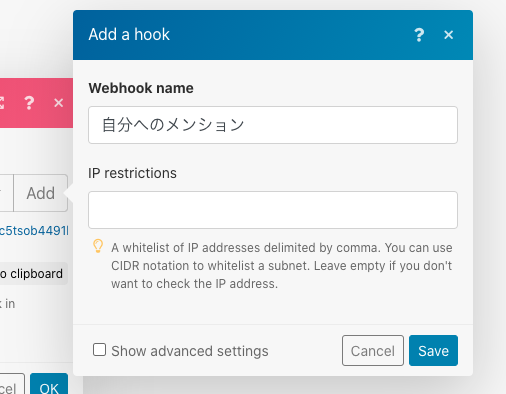Close the Add a hook dialog
The image size is (506, 394).
coord(449,35)
